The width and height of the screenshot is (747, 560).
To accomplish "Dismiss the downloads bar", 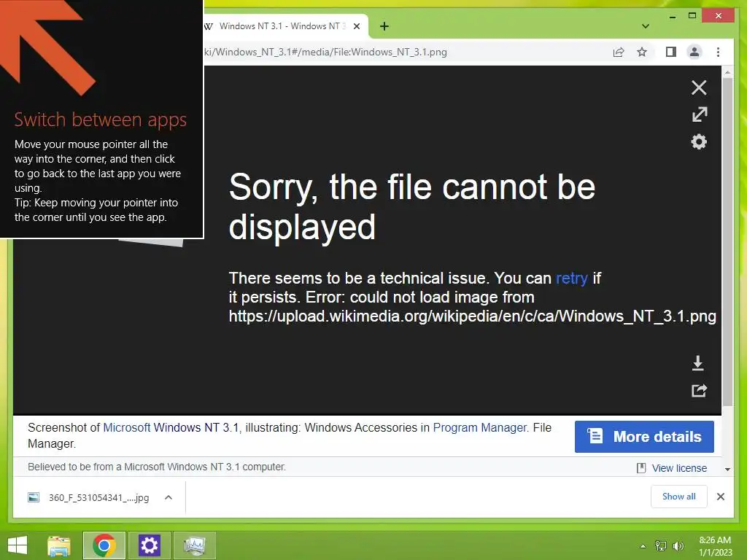I will pyautogui.click(x=721, y=497).
